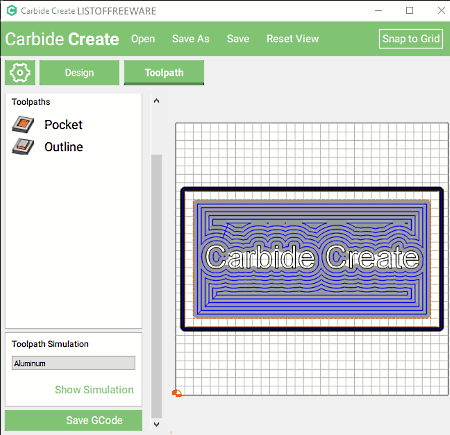
Task: Click Save As in the top bar
Action: click(191, 39)
